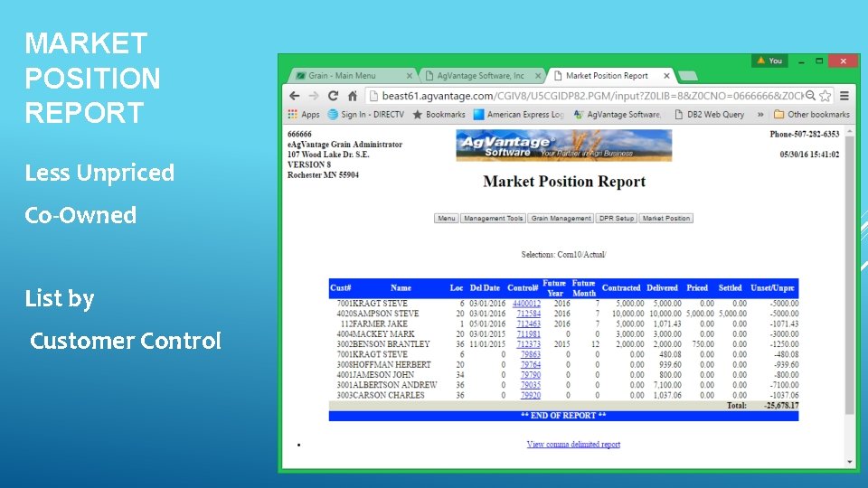Open the American Express Log bookmark

[519, 115]
